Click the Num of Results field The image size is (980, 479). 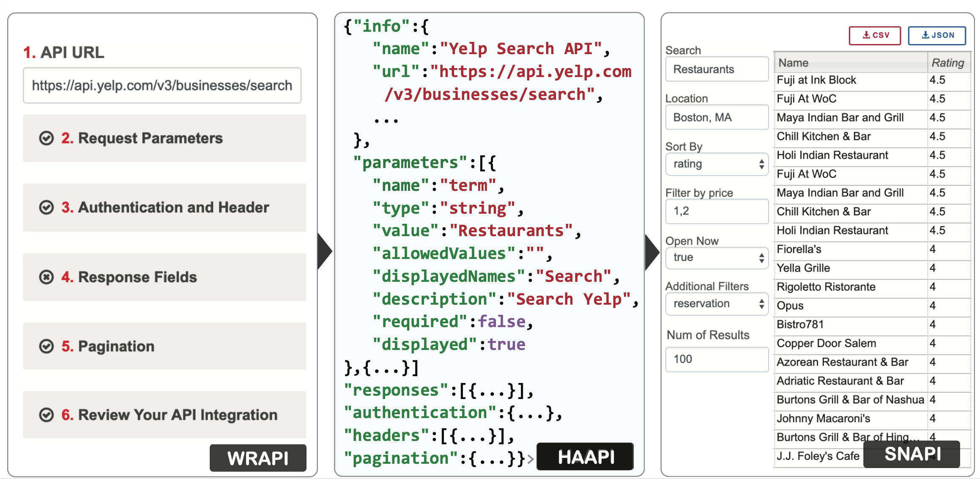point(717,359)
